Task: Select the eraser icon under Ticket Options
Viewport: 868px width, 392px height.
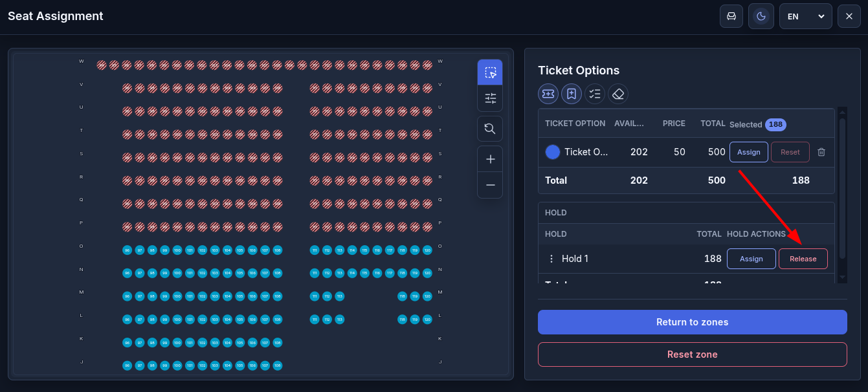Action: pyautogui.click(x=618, y=94)
